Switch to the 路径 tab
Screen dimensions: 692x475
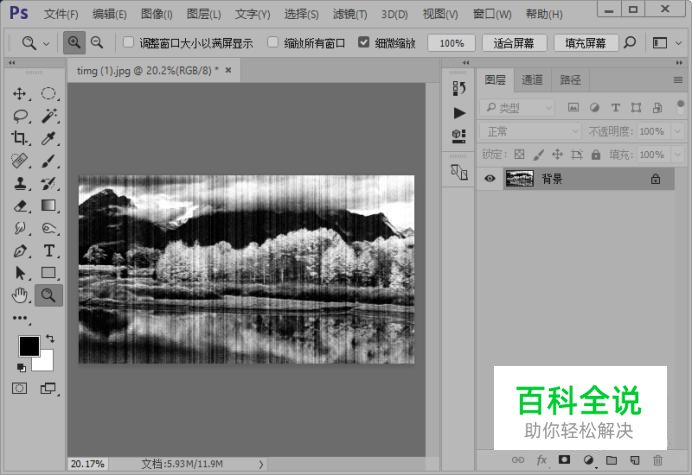pos(570,80)
